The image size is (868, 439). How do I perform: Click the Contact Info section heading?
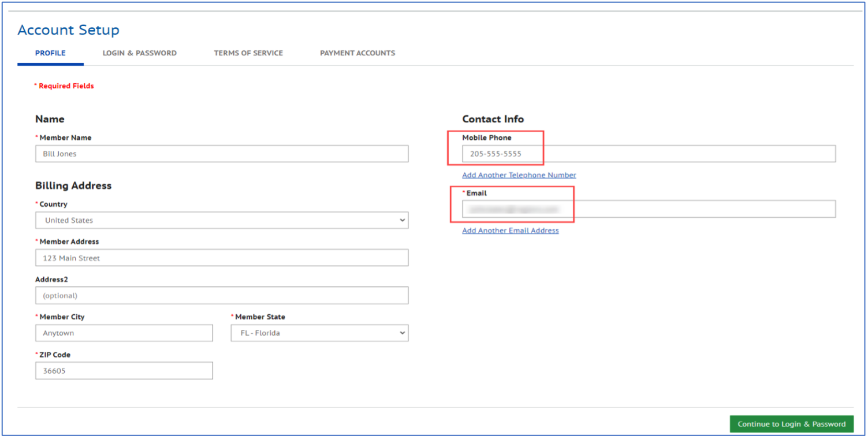493,119
